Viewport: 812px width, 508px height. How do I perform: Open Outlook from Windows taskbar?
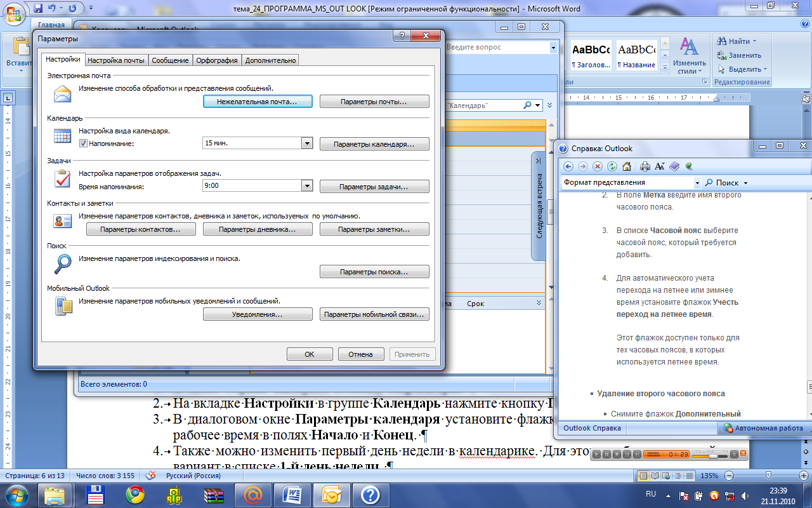pyautogui.click(x=331, y=495)
